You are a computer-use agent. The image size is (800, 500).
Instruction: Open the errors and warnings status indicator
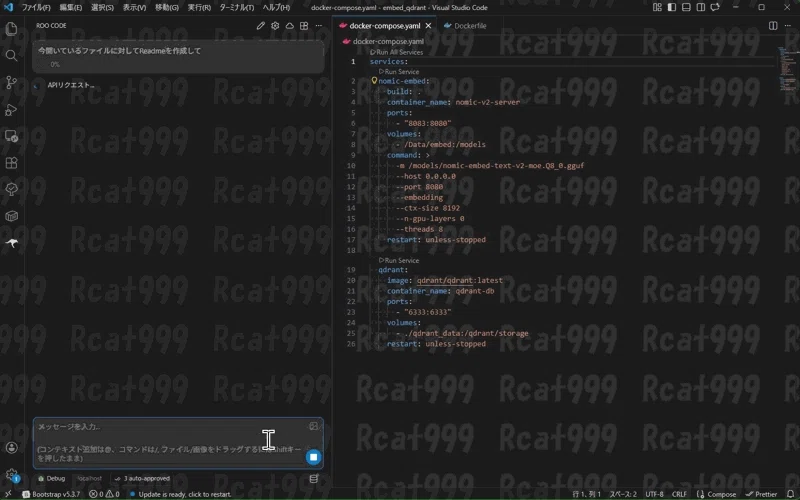[x=104, y=494]
